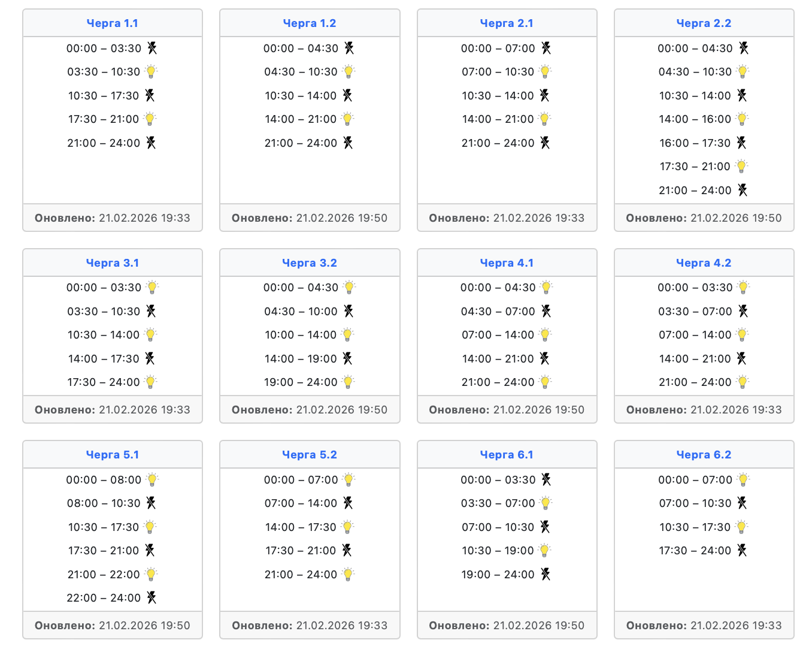Click the Оновлено timestamp under Черга 5.2
This screenshot has width=812, height=652.
(x=310, y=626)
